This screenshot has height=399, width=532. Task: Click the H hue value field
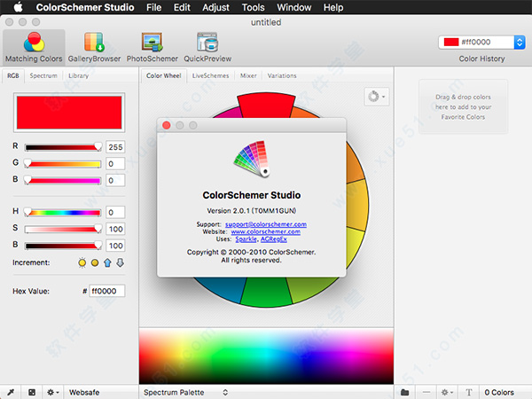point(115,213)
